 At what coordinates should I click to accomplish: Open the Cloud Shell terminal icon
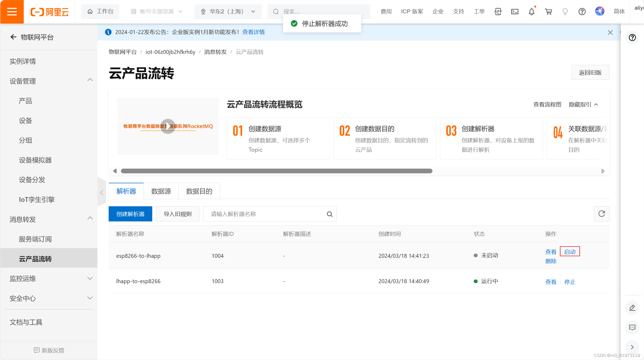tap(514, 12)
